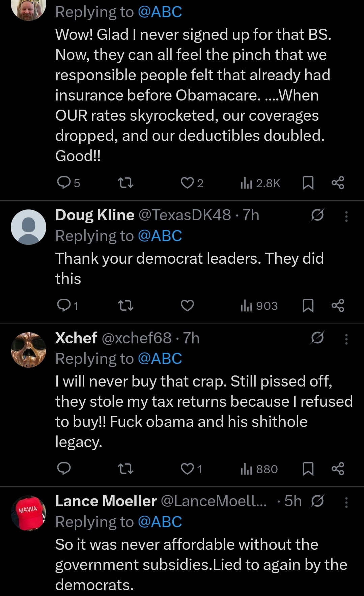The width and height of the screenshot is (364, 596).
Task: Open three-dot menu on Xchef's reply
Action: coord(346,339)
